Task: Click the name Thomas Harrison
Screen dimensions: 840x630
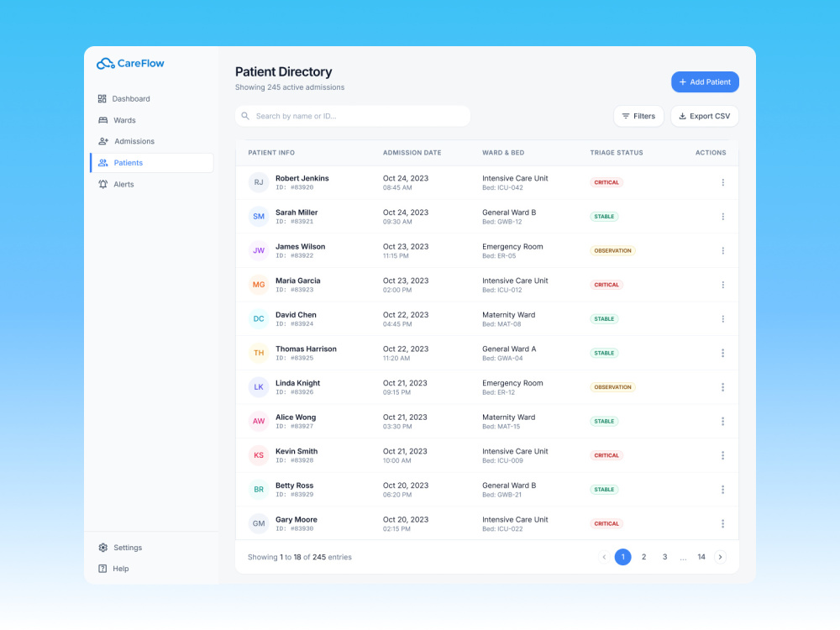Action: [306, 349]
